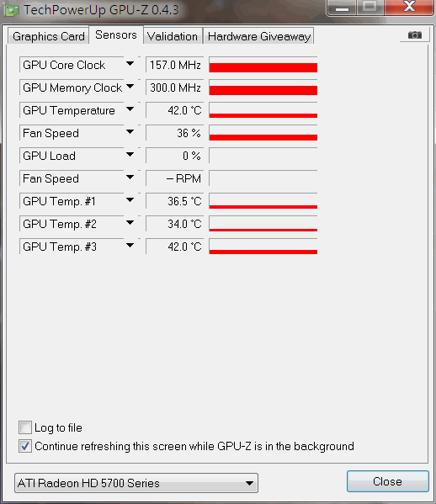Open the GPU Core Clock sensor dropdown
436x504 pixels.
coord(130,64)
